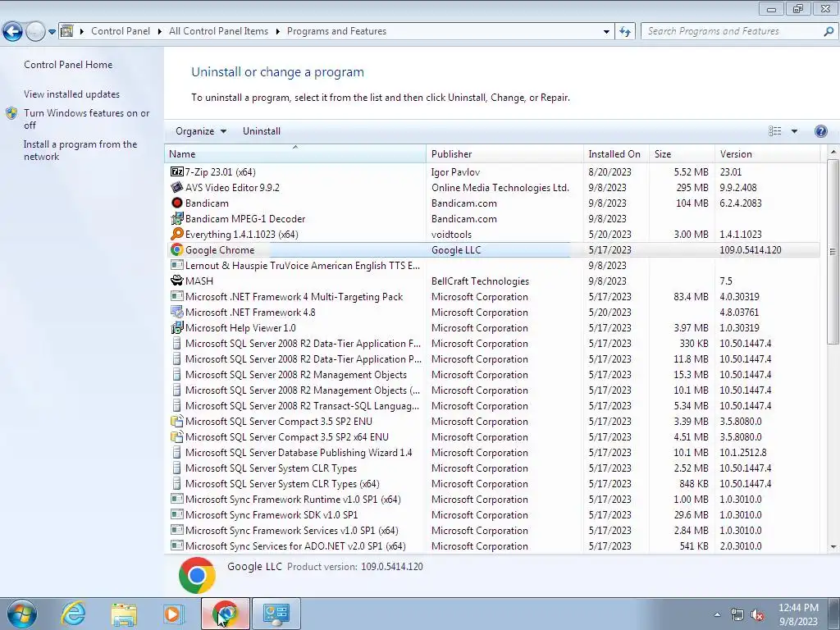
Task: Click the Microsoft Help Viewer 1.0 icon
Action: coord(177,327)
